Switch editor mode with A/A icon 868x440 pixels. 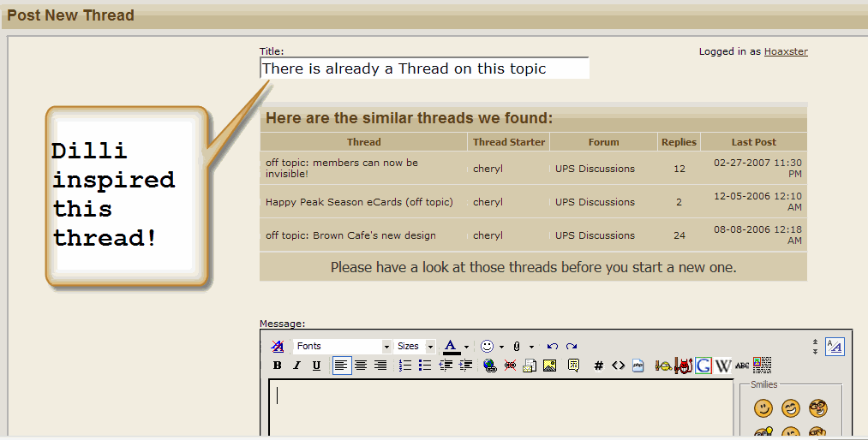pyautogui.click(x=835, y=347)
